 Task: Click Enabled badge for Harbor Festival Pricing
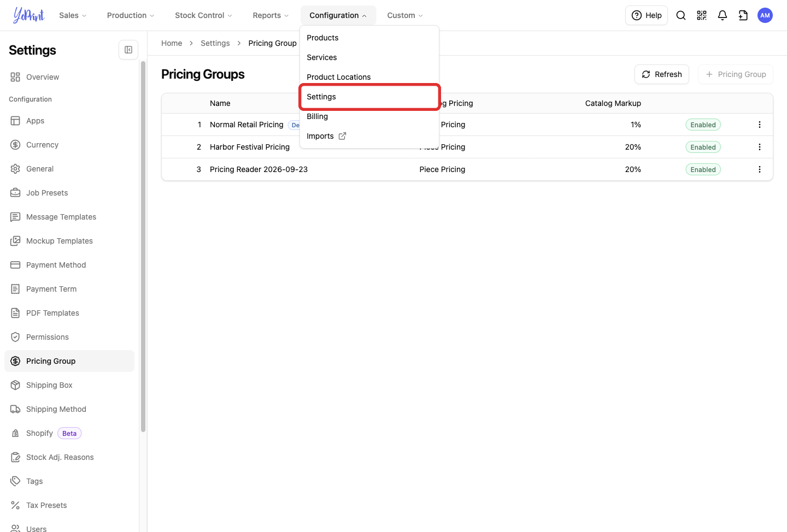[703, 147]
